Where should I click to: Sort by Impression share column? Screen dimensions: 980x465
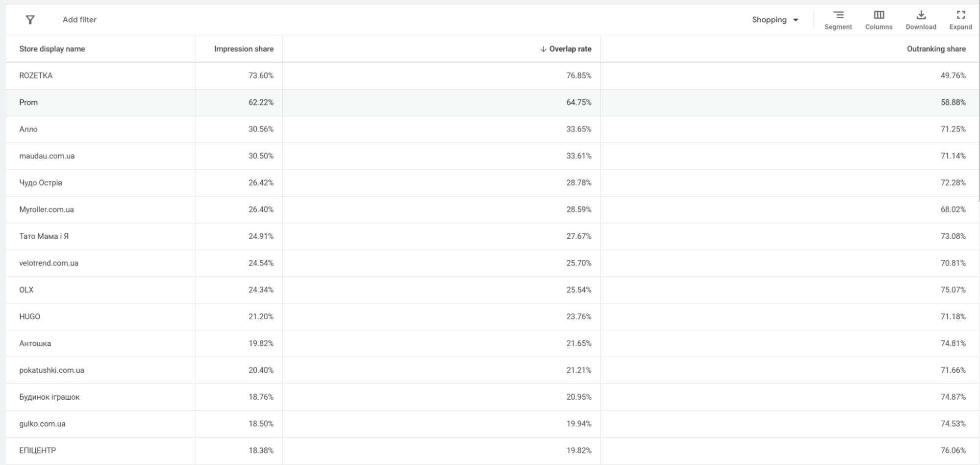coord(244,49)
